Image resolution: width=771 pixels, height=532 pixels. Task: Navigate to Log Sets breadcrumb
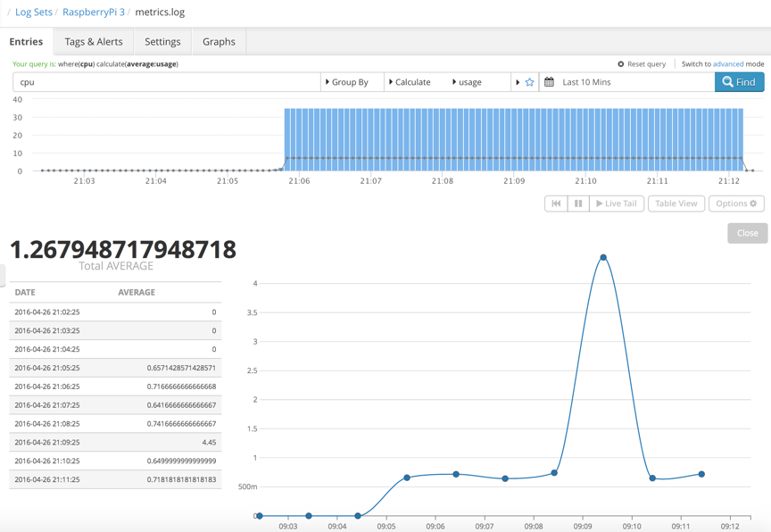34,12
